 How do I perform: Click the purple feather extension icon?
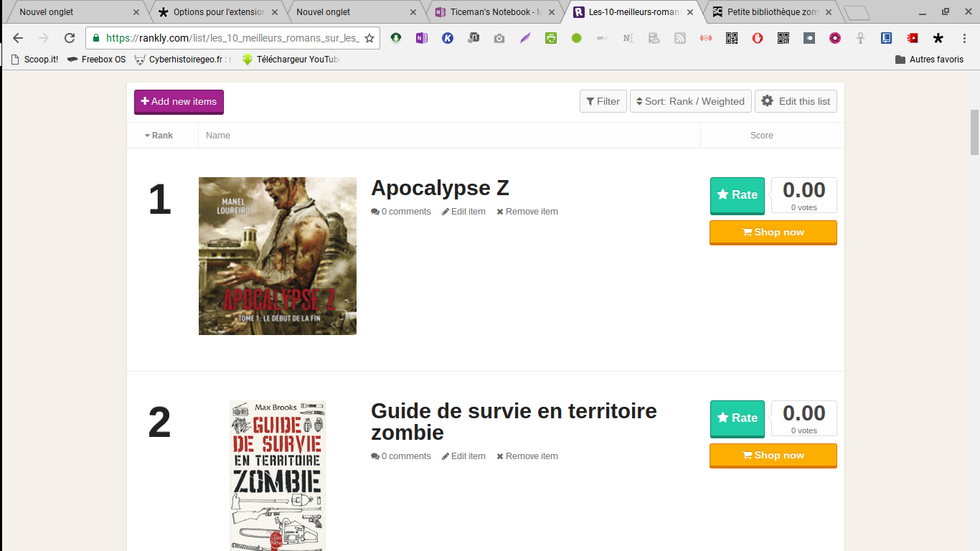tap(525, 38)
